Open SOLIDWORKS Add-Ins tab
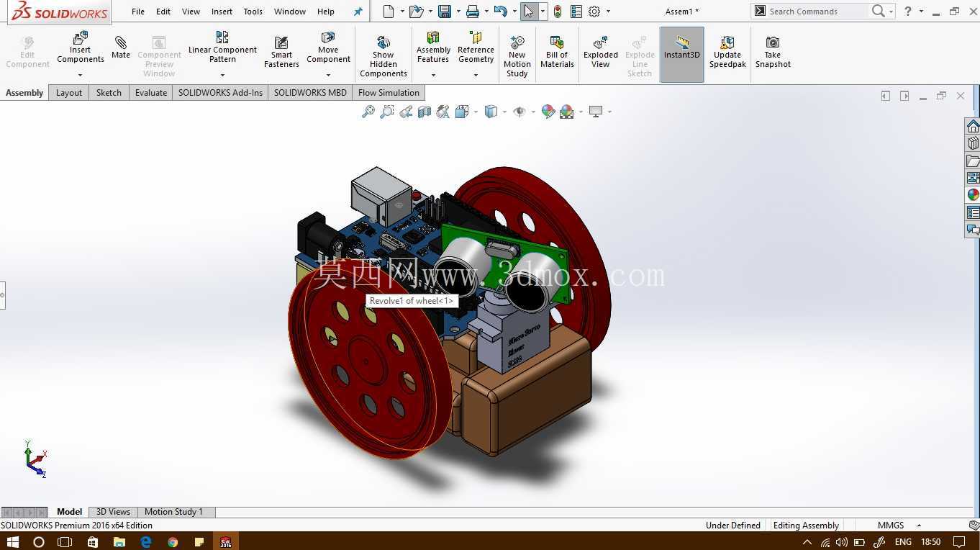 point(220,93)
